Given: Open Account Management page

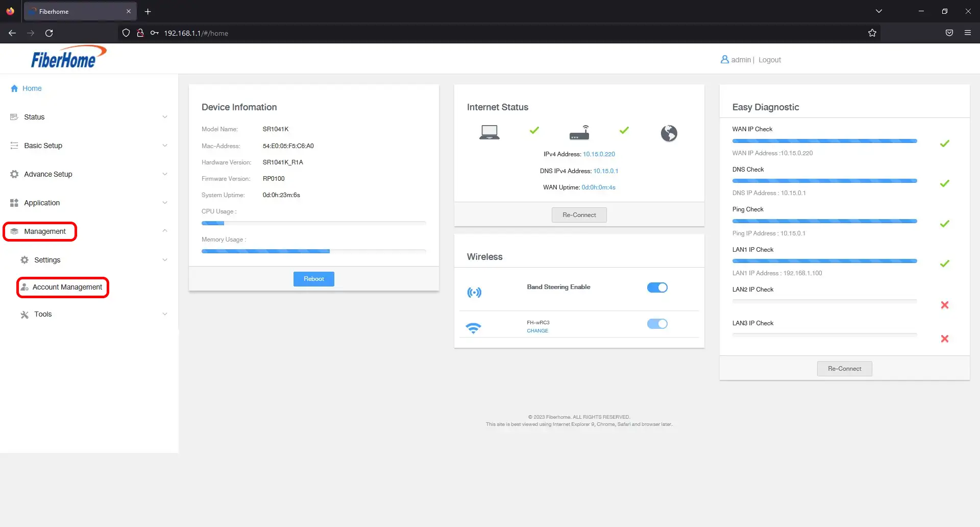Looking at the screenshot, I should (x=67, y=287).
